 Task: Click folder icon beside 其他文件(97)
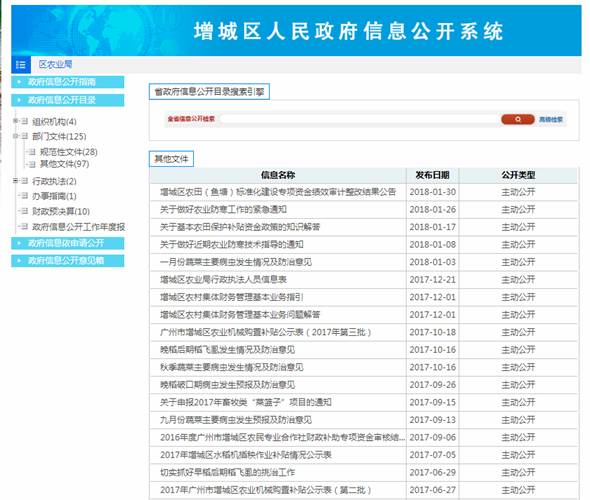point(32,164)
